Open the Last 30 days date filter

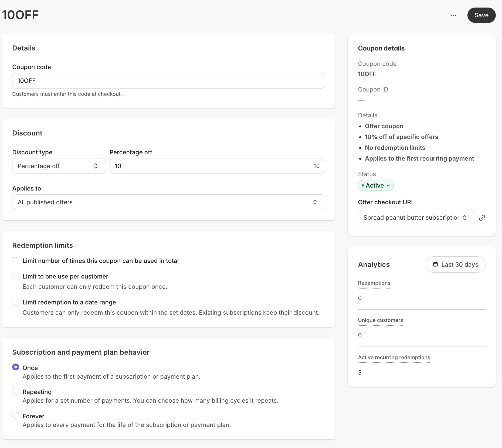(456, 264)
